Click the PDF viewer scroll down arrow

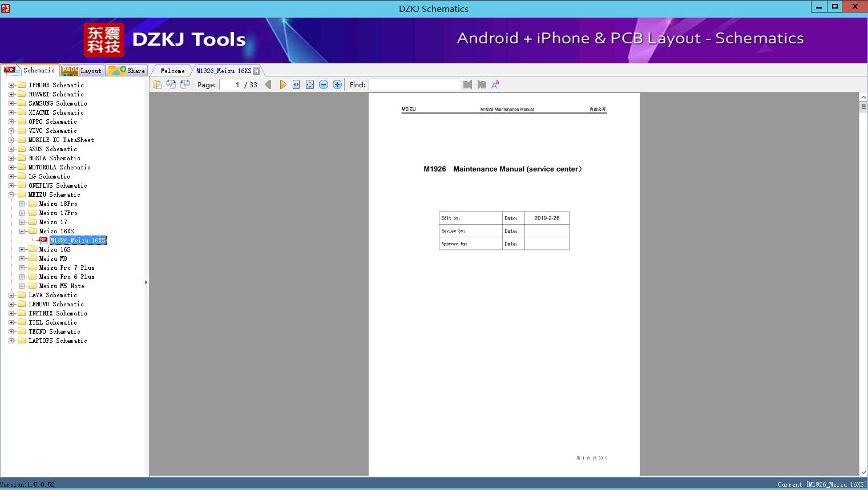pyautogui.click(x=863, y=472)
